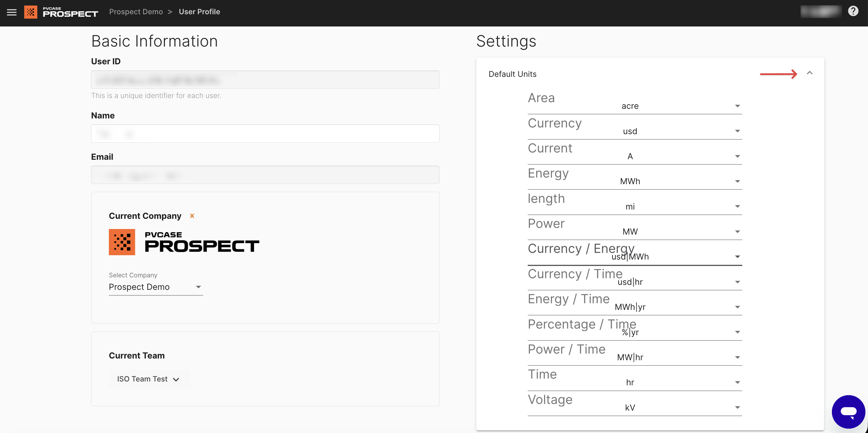This screenshot has height=433, width=868.
Task: Click the Settings heading
Action: 506,41
